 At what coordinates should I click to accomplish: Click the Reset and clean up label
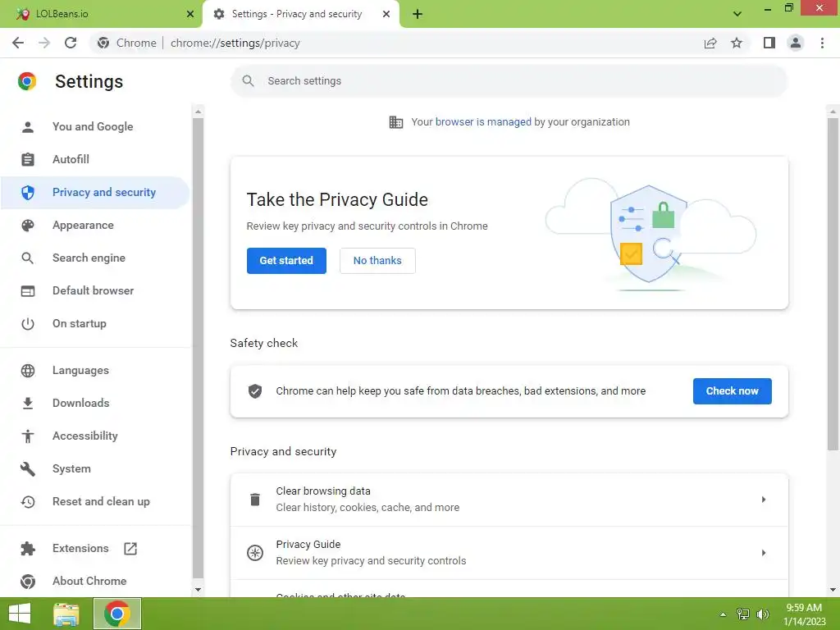[x=101, y=501]
